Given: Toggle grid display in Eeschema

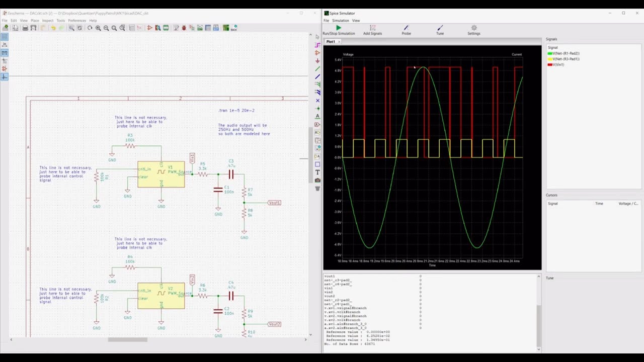Looking at the screenshot, I should coord(5,37).
